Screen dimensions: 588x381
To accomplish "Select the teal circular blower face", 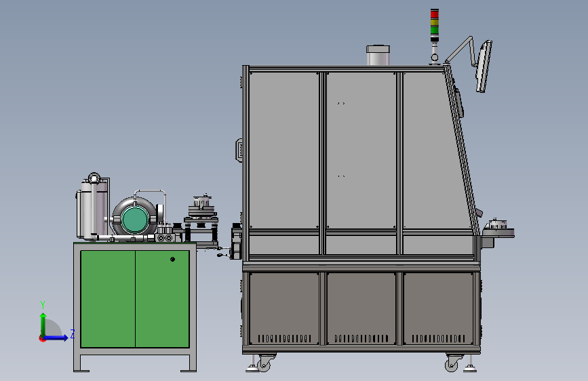I will (x=135, y=220).
